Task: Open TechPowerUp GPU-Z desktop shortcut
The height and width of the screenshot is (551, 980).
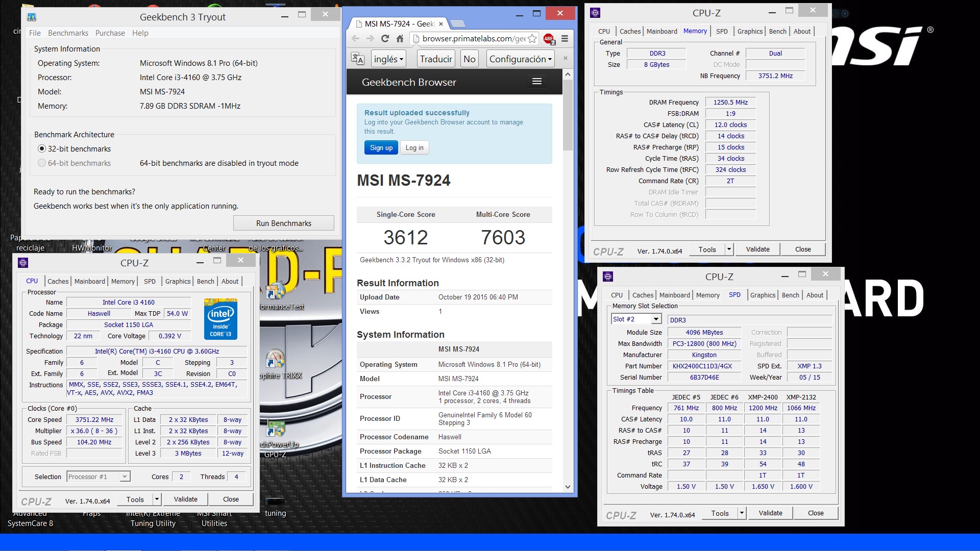Action: pos(276,429)
